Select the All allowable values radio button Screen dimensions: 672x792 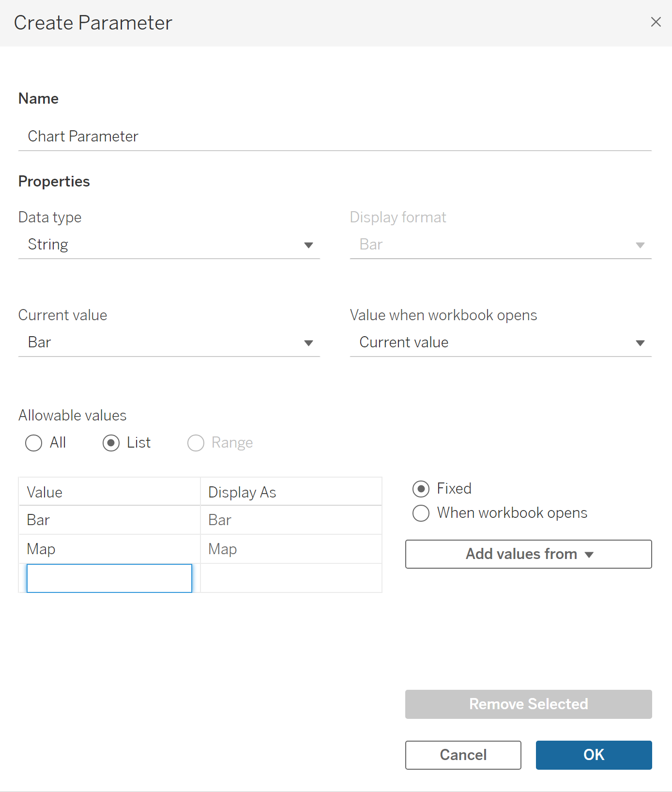tap(34, 443)
